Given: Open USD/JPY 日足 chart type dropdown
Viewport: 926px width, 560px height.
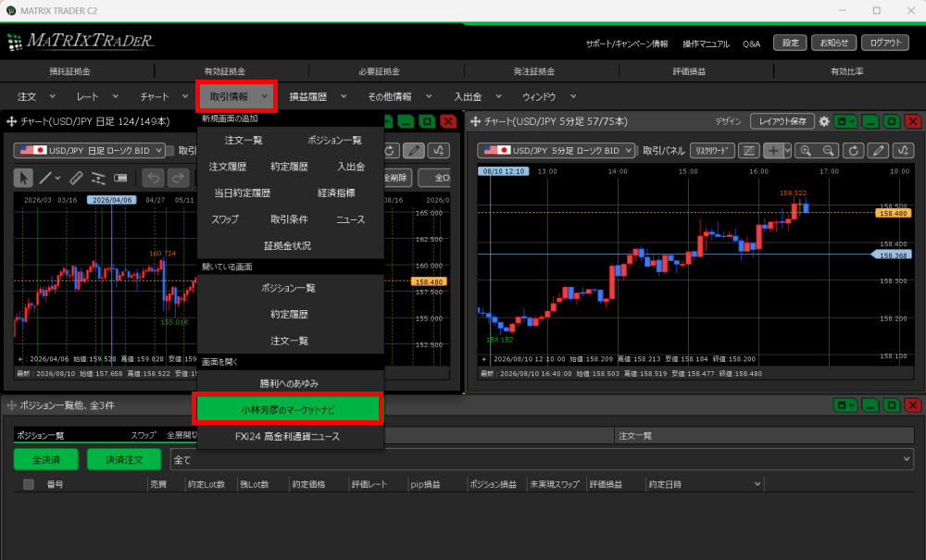Looking at the screenshot, I should 89,151.
